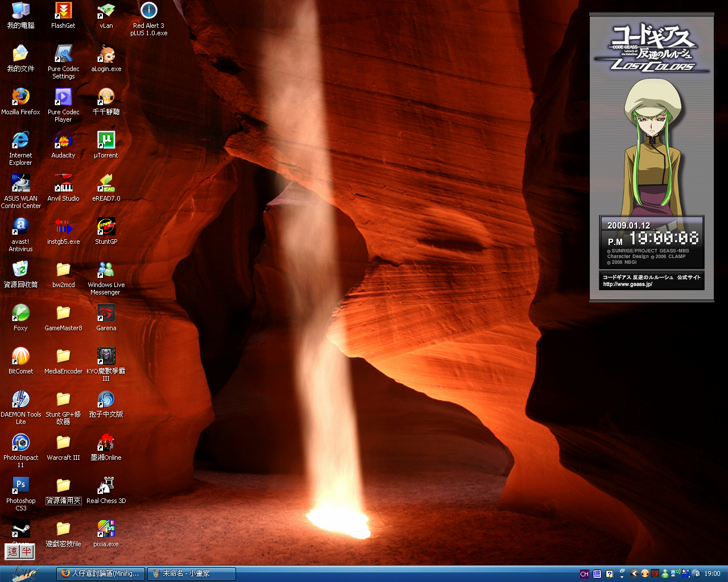
Task: Open the Mozilla Firefox desktop shortcut
Action: tap(20, 97)
